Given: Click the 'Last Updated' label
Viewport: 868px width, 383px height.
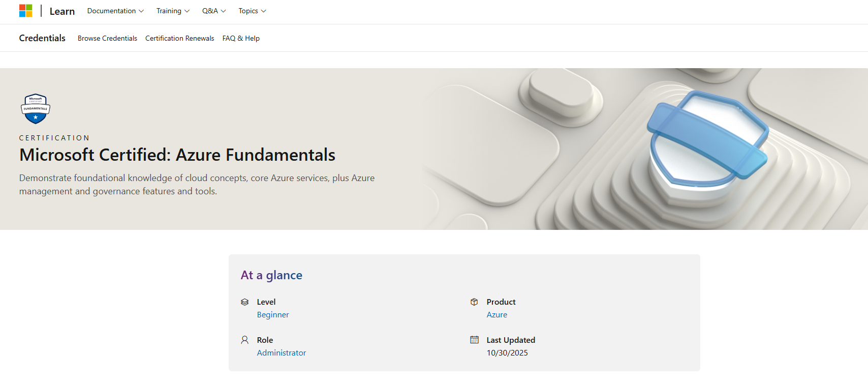Looking at the screenshot, I should tap(511, 340).
